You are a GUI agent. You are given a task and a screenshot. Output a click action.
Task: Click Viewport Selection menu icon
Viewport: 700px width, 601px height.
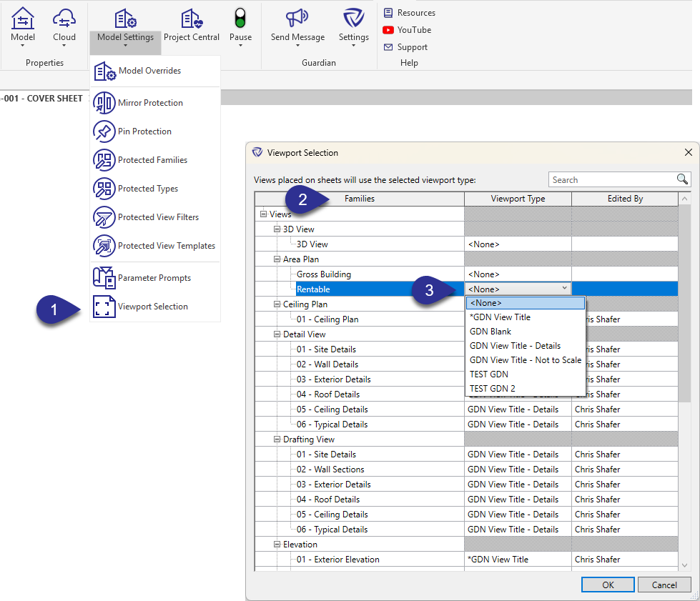[x=104, y=306]
